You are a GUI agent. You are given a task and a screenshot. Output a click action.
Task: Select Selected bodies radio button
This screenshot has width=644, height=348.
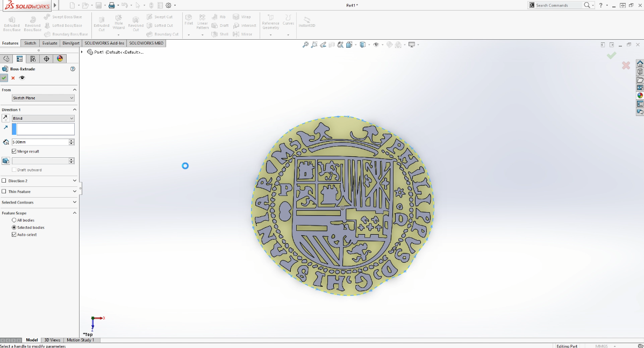pos(14,227)
